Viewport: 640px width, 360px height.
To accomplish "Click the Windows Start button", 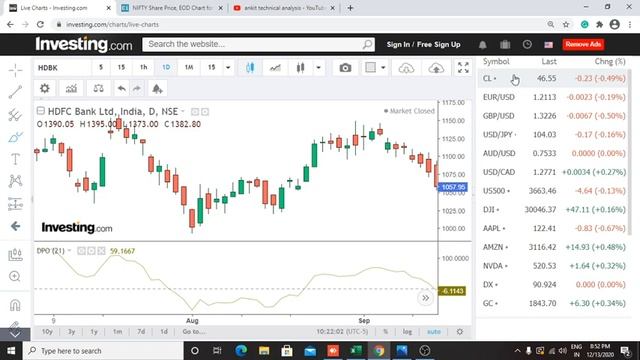I will click(x=11, y=350).
